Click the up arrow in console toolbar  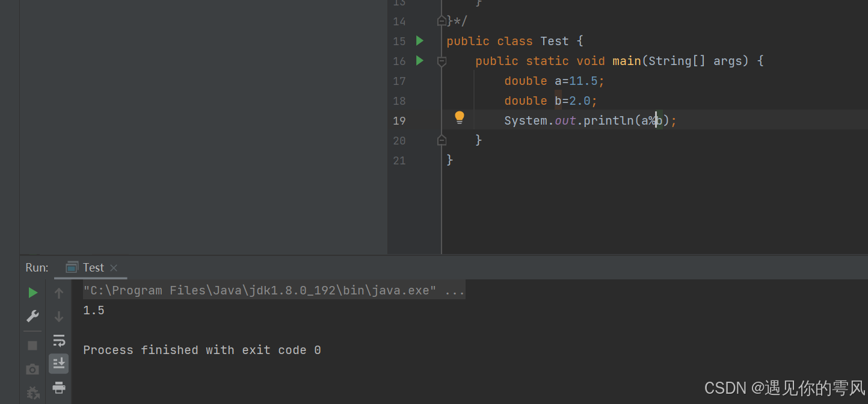[x=59, y=293]
